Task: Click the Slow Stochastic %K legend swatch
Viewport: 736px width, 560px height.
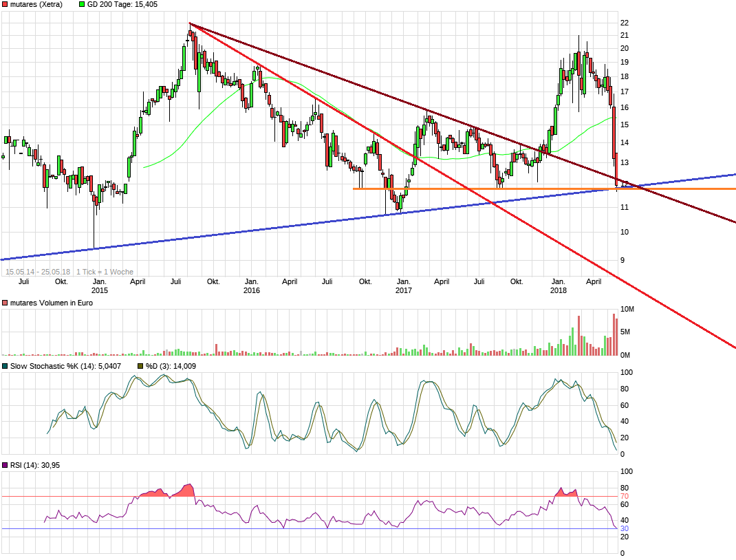Action: (6, 366)
